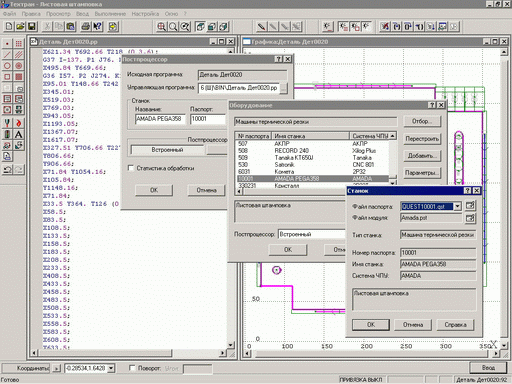Click the Управляющая программа path field
Screen dimensions: 512x384
239,88
